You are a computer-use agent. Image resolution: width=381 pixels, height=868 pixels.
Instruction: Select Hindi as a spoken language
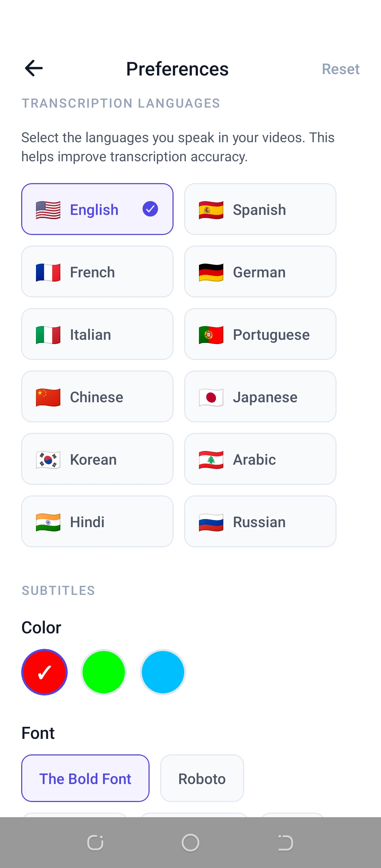coord(97,522)
